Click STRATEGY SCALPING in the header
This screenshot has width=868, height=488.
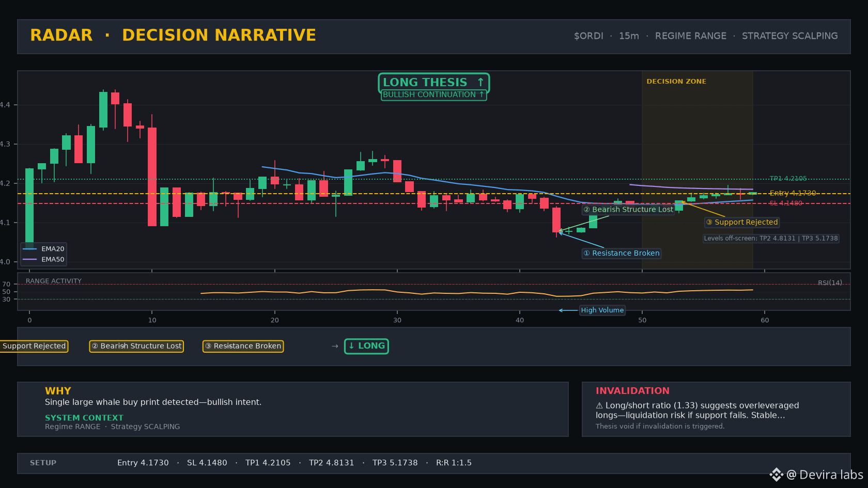[790, 36]
